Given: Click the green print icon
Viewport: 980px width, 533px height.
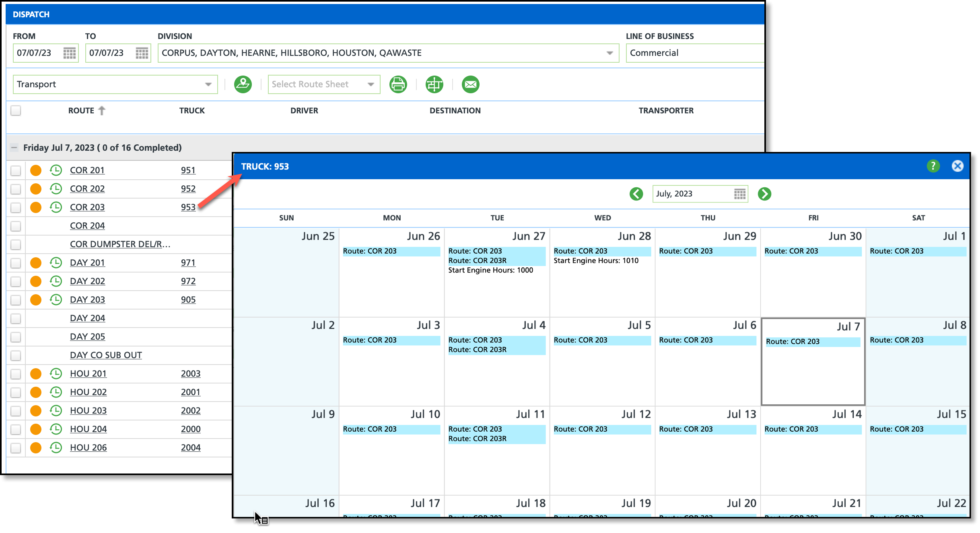Looking at the screenshot, I should tap(398, 84).
